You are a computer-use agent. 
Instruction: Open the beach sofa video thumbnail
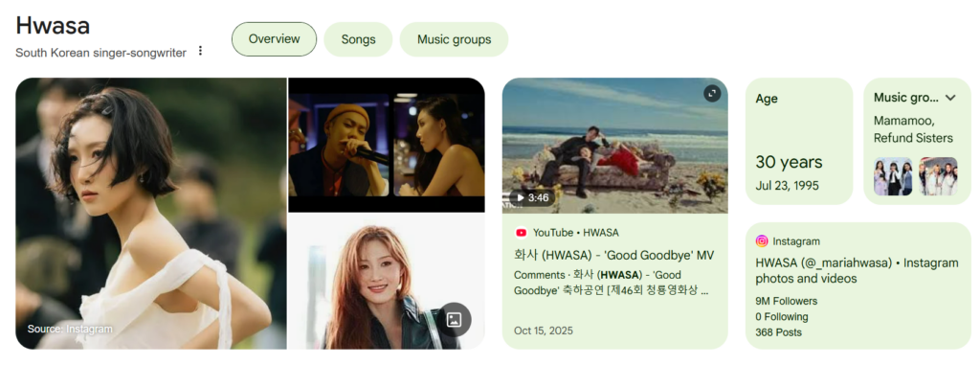click(615, 146)
